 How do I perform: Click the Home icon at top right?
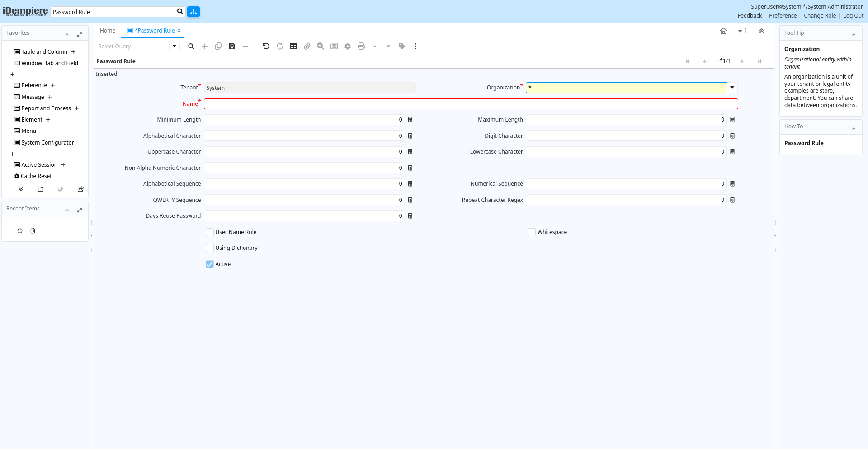(x=723, y=31)
